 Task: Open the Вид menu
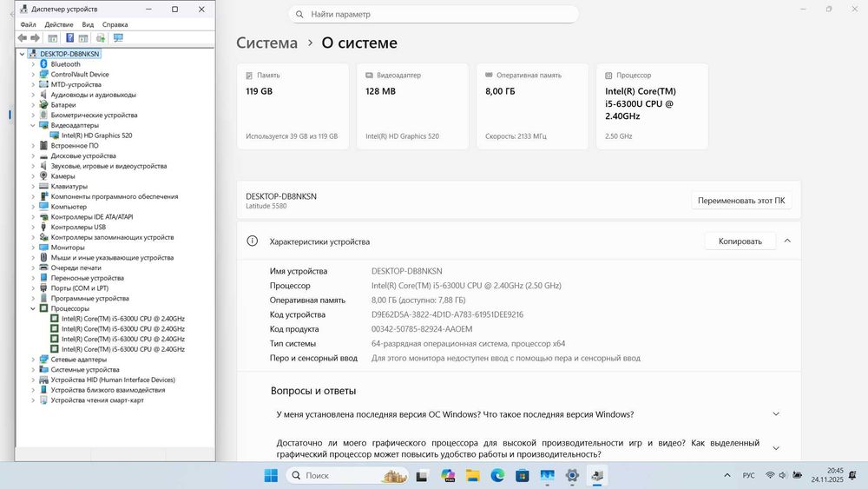pyautogui.click(x=88, y=24)
